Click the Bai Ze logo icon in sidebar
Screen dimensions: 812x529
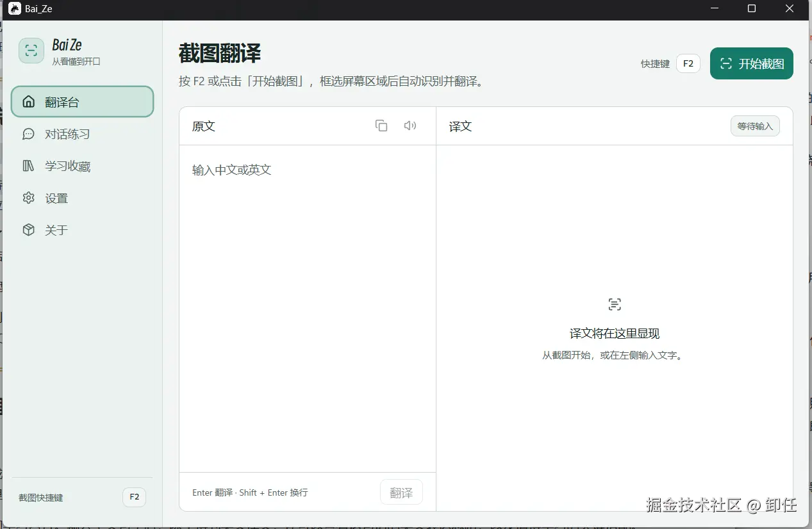pyautogui.click(x=31, y=51)
